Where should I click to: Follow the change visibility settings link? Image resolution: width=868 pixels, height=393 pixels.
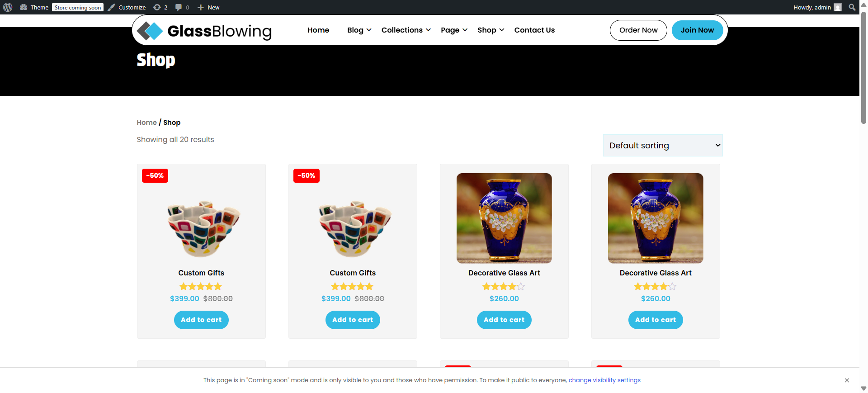pos(604,380)
